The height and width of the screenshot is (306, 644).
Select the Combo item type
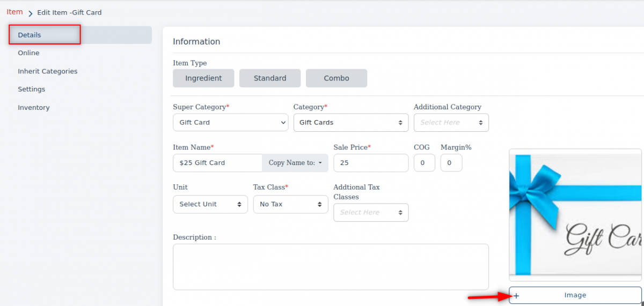336,78
